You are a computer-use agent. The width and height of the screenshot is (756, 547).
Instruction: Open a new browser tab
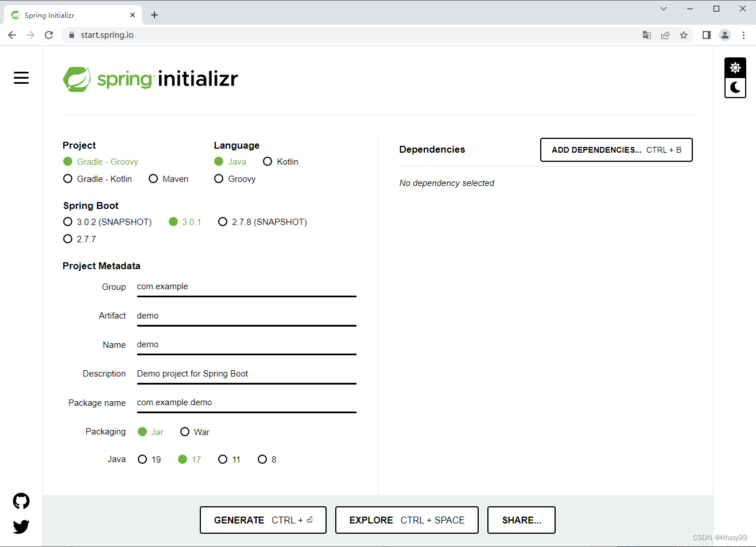154,15
